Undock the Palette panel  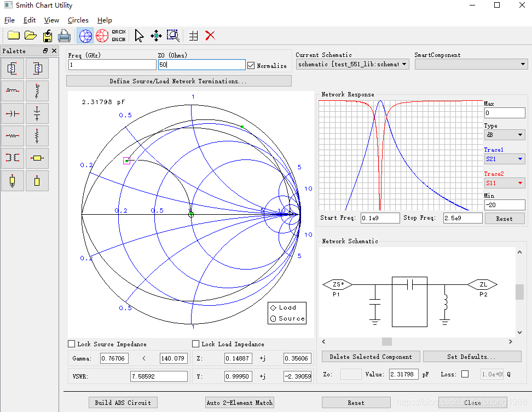[45, 50]
